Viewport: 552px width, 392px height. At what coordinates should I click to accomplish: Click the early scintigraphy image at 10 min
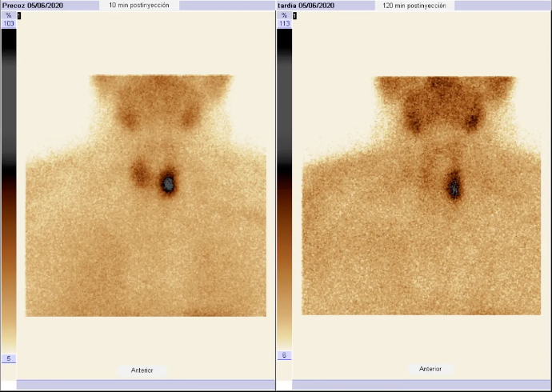click(146, 195)
